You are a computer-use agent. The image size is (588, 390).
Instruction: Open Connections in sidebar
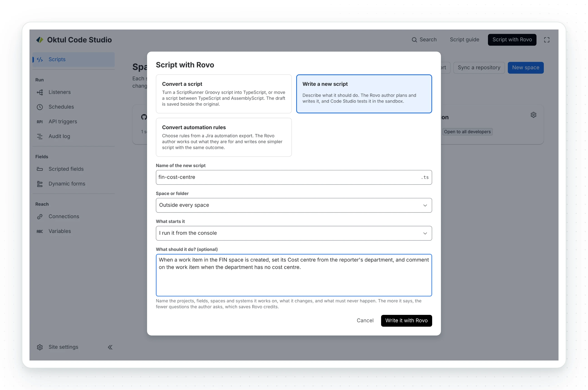[73, 216]
